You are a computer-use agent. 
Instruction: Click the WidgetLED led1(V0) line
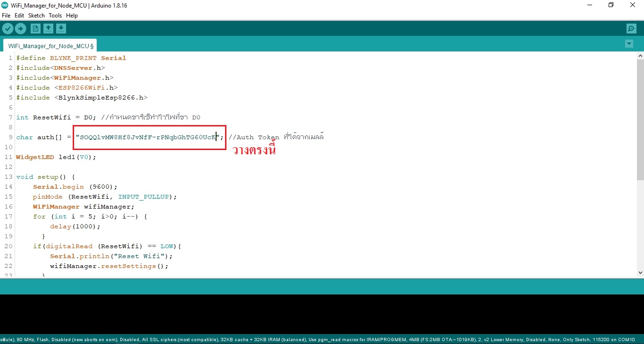(x=56, y=157)
